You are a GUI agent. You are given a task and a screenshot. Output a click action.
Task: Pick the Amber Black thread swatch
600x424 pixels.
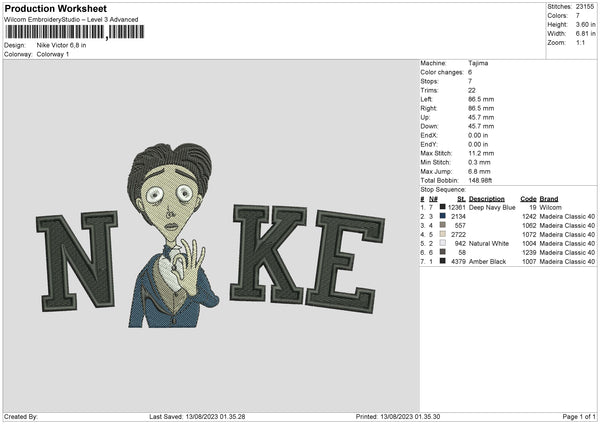click(443, 261)
